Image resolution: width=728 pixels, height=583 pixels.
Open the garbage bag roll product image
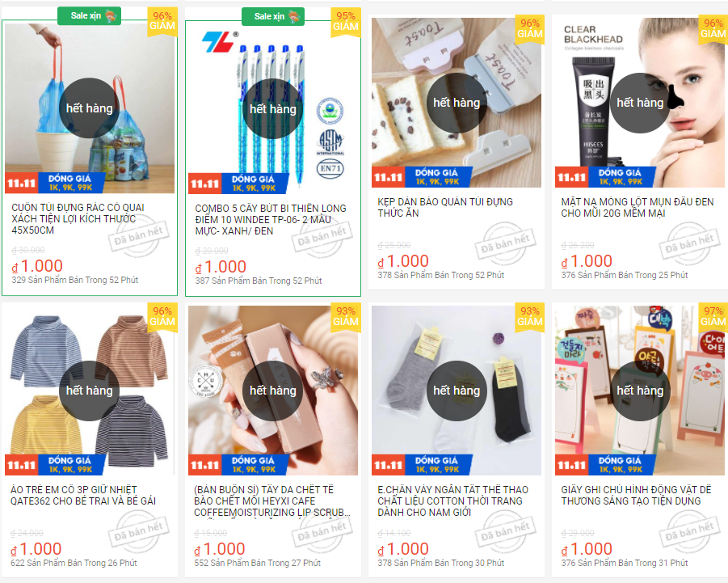[x=90, y=108]
